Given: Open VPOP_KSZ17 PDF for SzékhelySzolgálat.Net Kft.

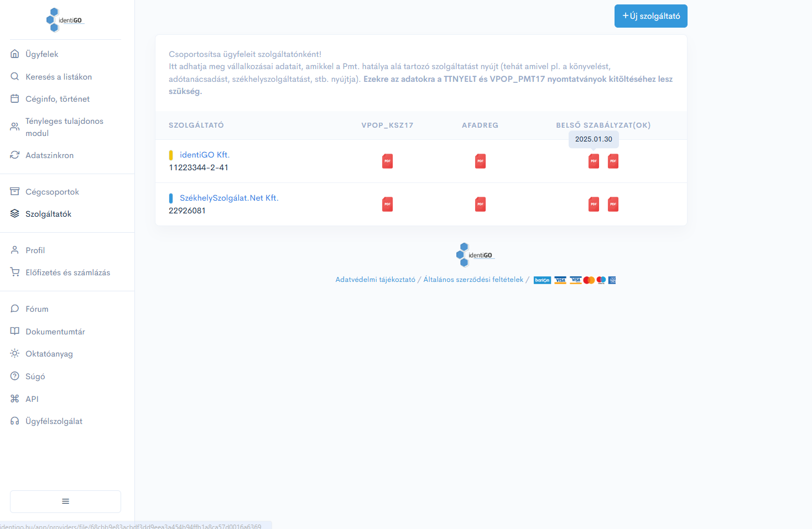Looking at the screenshot, I should 387,205.
